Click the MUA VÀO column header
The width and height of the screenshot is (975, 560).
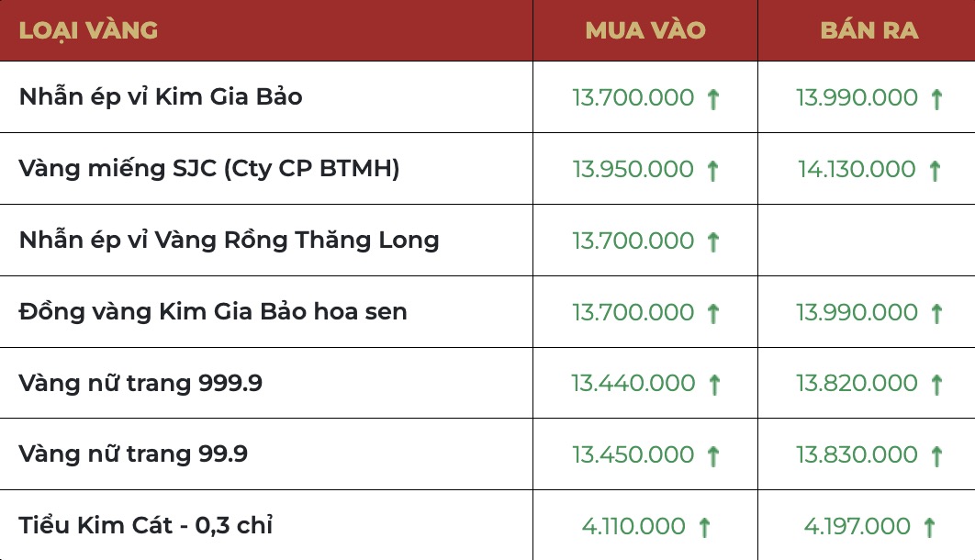point(645,30)
